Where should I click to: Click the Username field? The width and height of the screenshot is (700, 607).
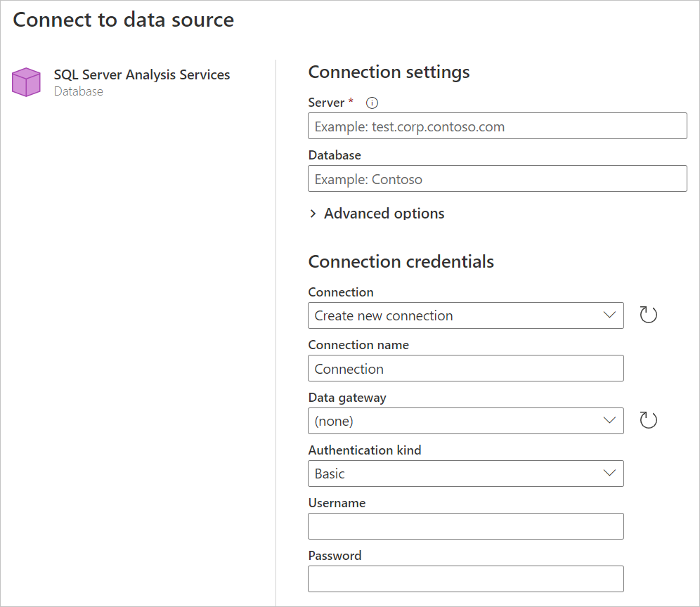coord(465,526)
